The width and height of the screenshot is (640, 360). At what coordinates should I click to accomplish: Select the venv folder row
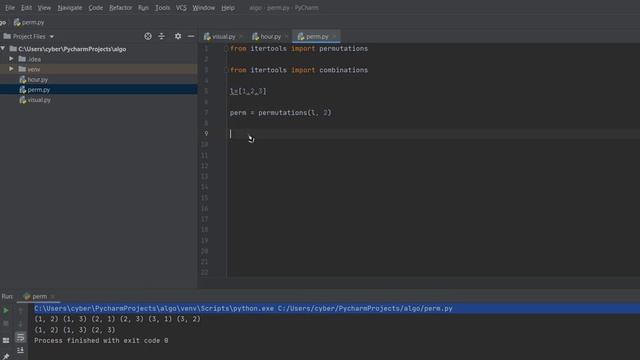pos(99,69)
